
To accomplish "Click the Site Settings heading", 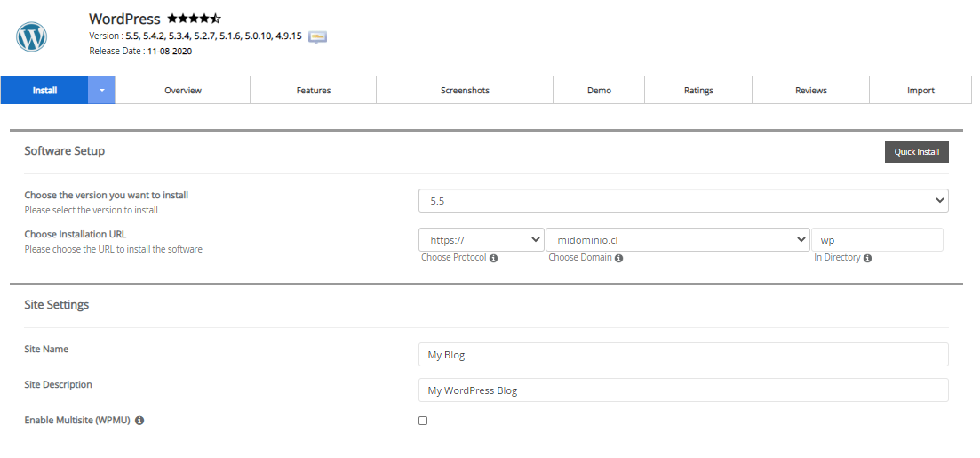I will pyautogui.click(x=57, y=305).
